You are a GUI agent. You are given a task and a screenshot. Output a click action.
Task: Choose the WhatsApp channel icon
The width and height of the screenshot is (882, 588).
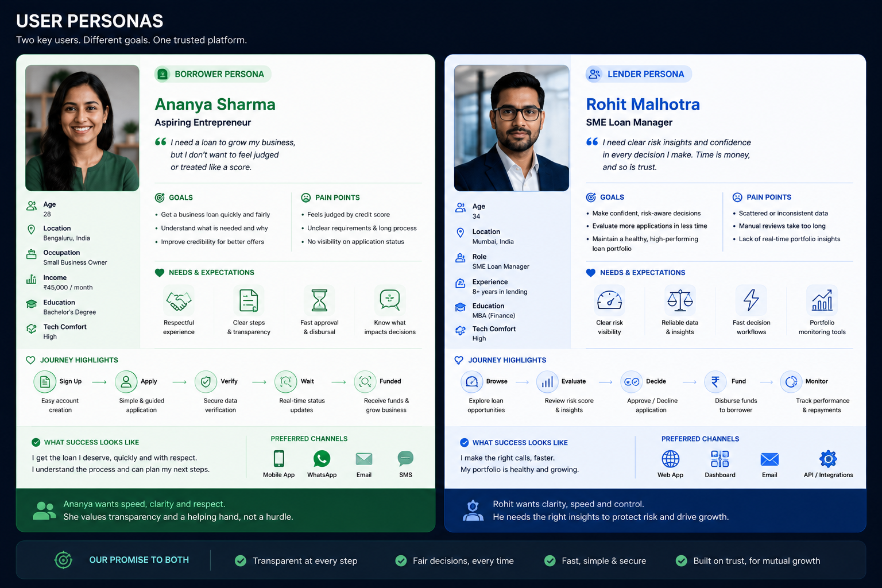tap(322, 458)
